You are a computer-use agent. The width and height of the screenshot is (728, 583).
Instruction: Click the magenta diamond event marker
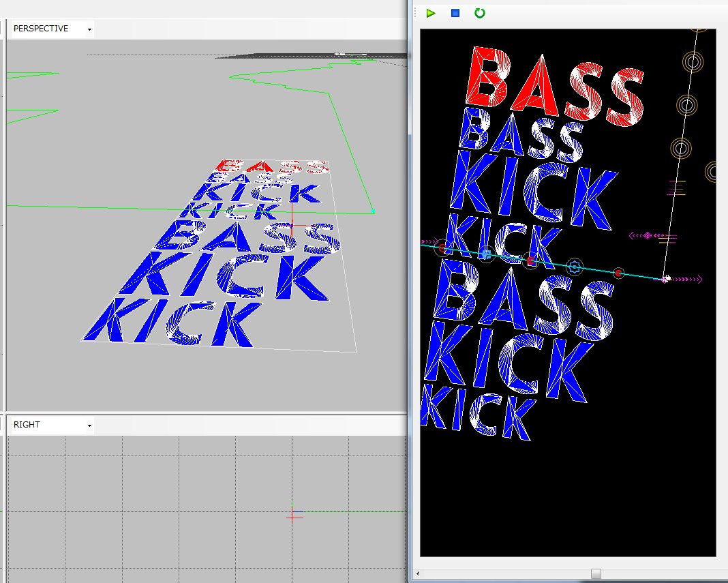(648, 235)
